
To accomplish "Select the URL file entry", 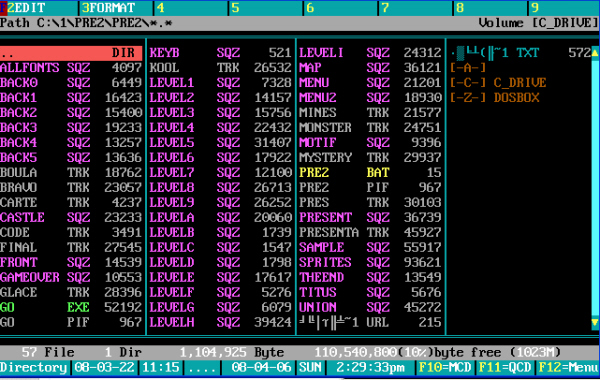I will (370, 323).
